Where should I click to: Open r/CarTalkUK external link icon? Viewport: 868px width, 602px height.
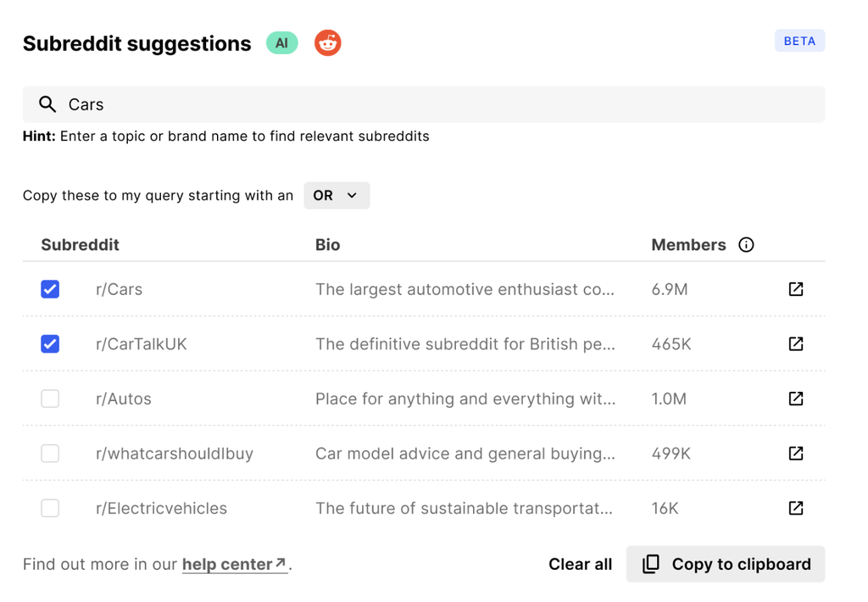tap(795, 344)
